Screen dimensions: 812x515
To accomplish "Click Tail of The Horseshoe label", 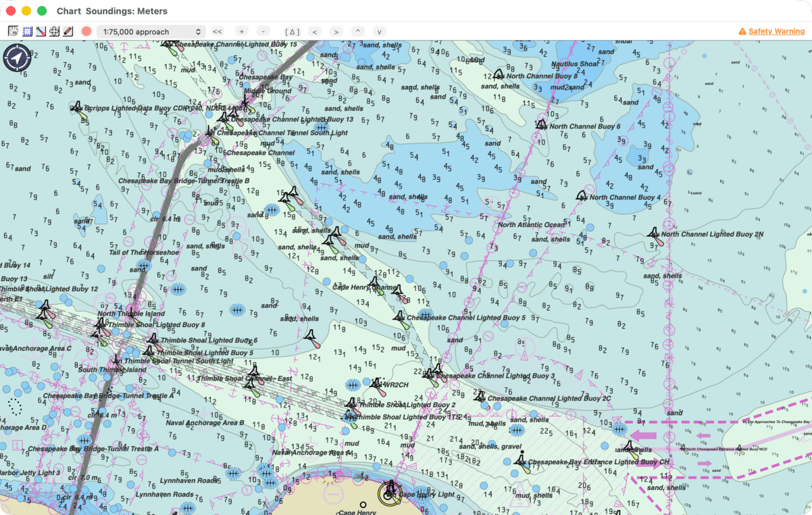I will point(145,252).
